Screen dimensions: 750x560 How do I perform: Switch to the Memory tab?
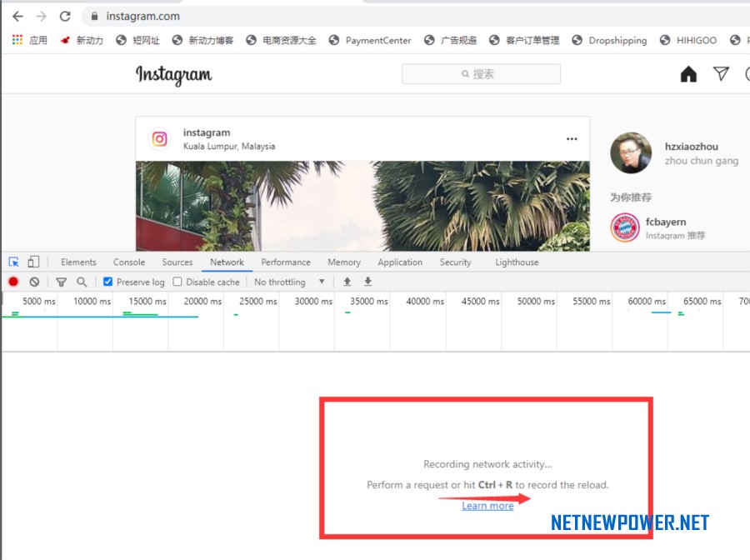click(x=344, y=262)
